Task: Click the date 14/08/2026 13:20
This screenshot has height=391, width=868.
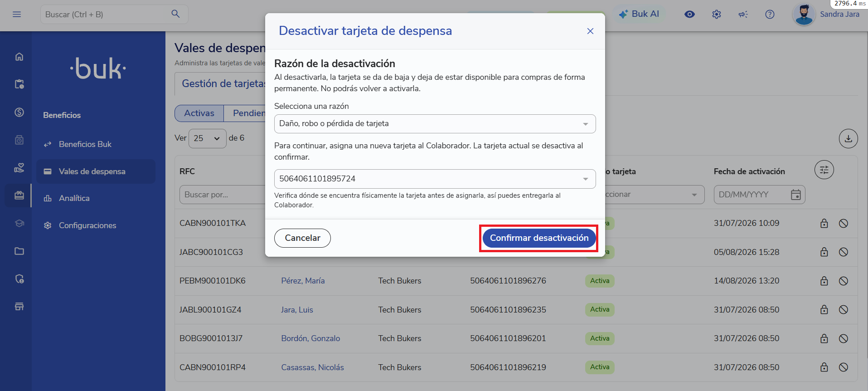Action: [x=747, y=281]
